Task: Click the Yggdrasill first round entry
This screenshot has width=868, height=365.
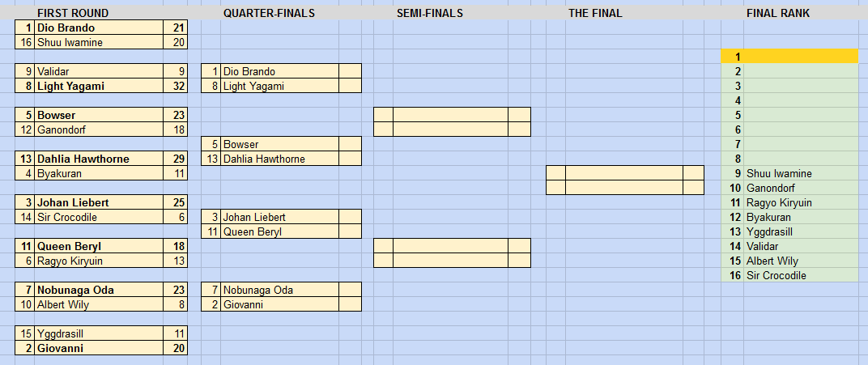Action: point(99,333)
